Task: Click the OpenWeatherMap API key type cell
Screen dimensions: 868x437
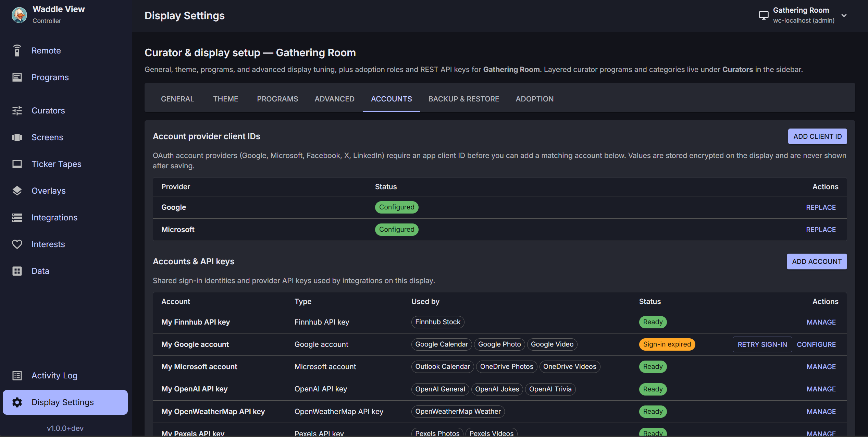Action: pos(339,412)
